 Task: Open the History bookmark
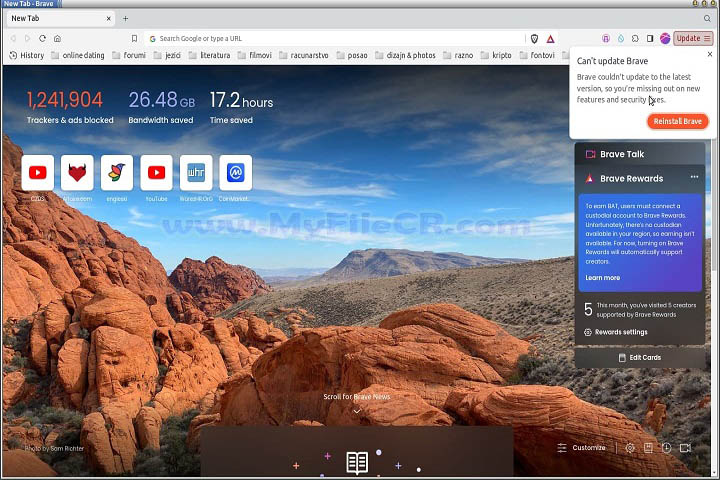[x=27, y=55]
